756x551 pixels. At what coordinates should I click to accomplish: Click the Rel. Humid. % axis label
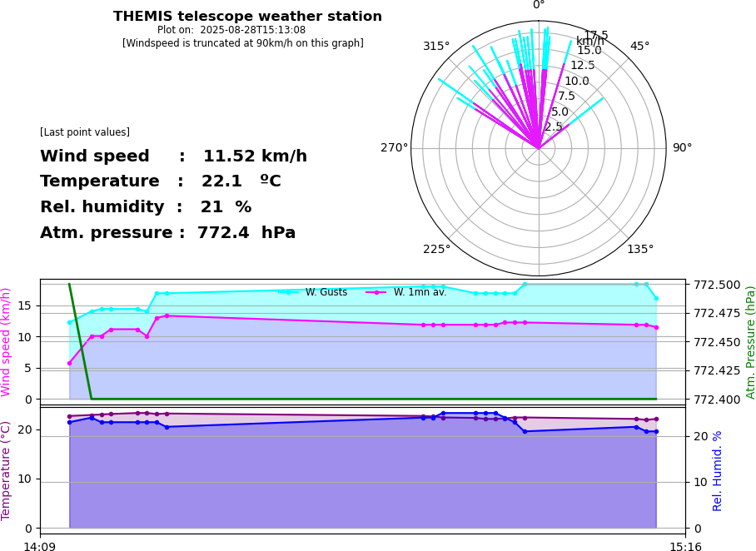[718, 470]
